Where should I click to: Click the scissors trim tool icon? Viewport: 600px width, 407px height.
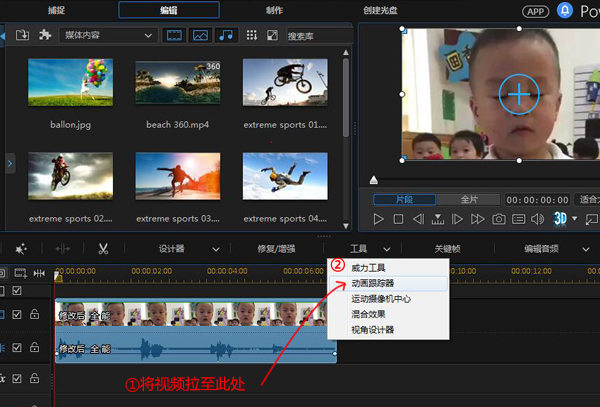click(x=103, y=249)
